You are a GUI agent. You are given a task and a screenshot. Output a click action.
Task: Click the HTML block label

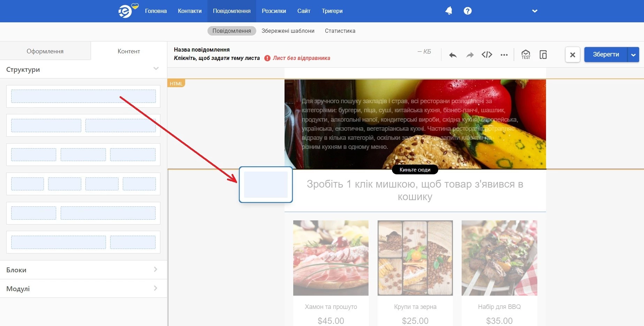pos(176,84)
